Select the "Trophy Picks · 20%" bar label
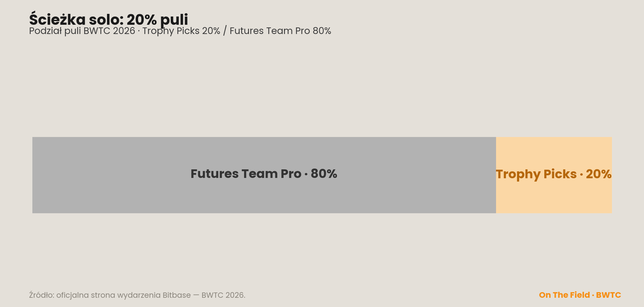This screenshot has width=644, height=307. 554,174
